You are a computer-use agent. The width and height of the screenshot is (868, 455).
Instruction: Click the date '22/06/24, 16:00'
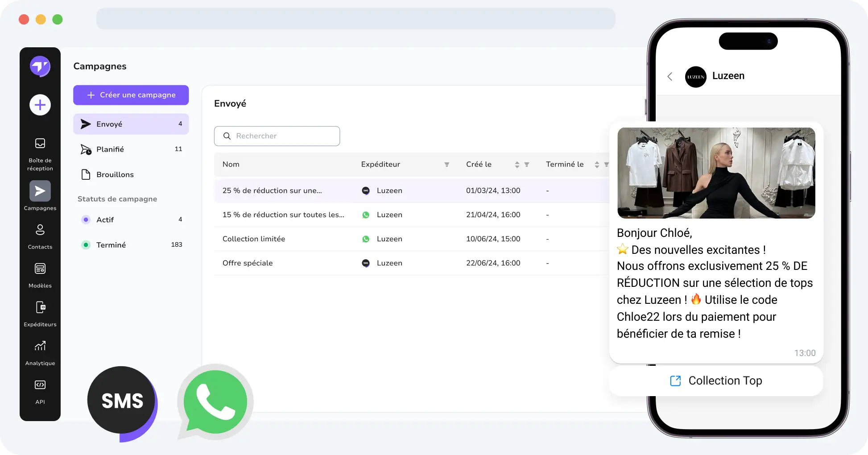[x=493, y=263]
